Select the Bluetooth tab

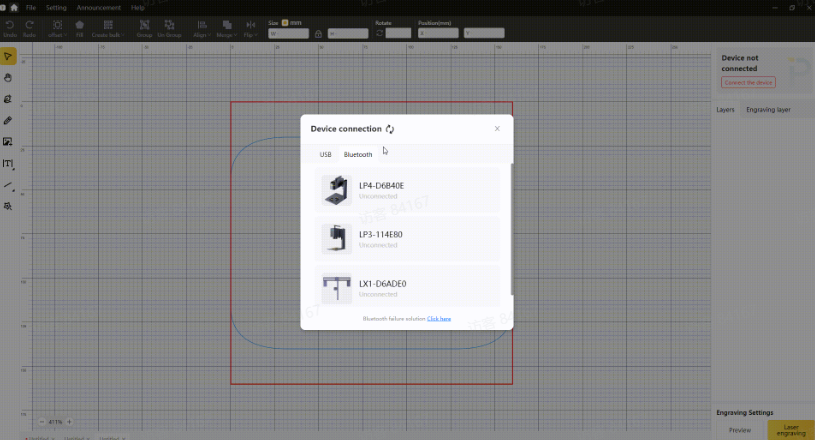click(x=358, y=155)
